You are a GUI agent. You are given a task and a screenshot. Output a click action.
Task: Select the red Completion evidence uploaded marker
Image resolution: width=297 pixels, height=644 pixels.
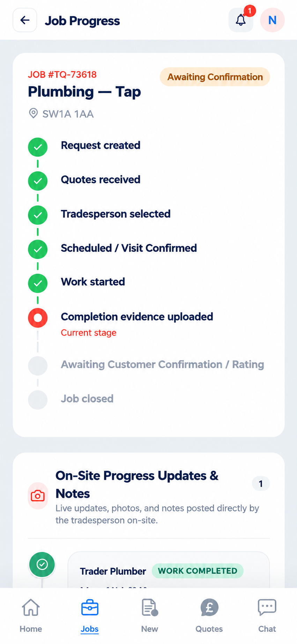coord(38,318)
